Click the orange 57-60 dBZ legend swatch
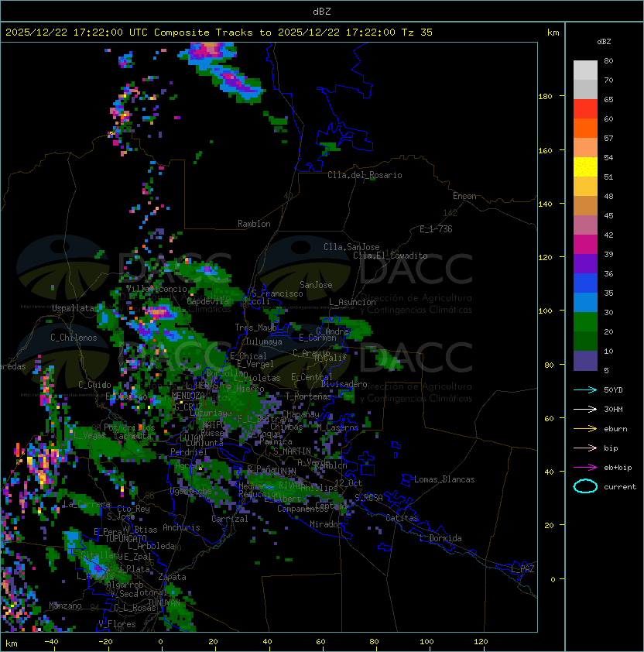Image resolution: width=644 pixels, height=652 pixels. pos(585,129)
